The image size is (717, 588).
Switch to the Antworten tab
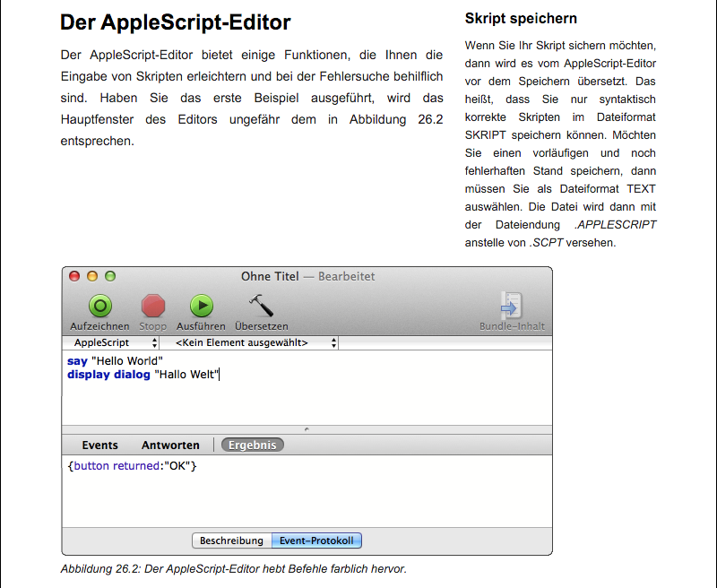coord(170,445)
